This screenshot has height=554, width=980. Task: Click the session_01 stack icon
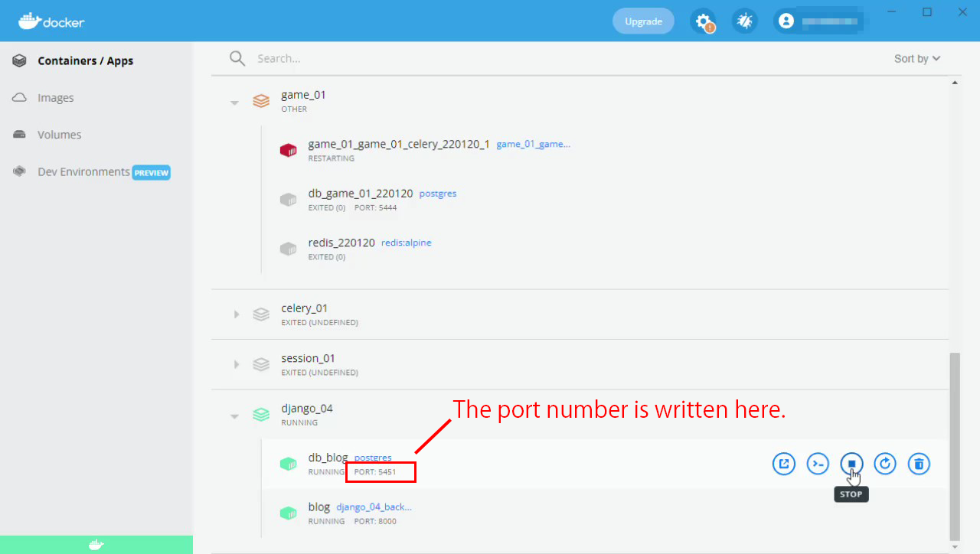pyautogui.click(x=261, y=364)
